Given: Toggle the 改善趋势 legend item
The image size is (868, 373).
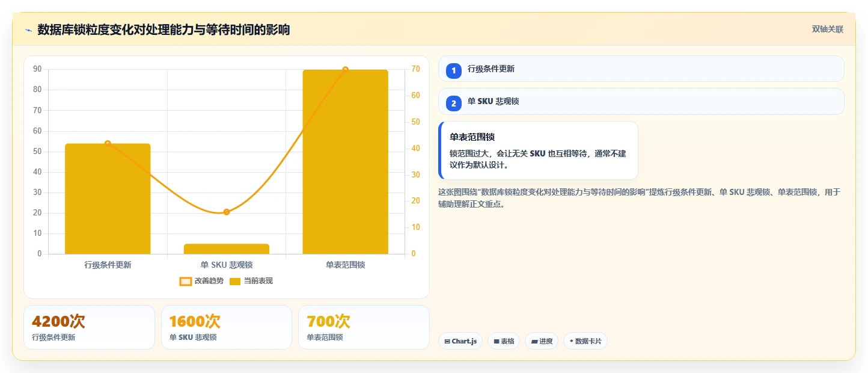Looking at the screenshot, I should [x=201, y=281].
